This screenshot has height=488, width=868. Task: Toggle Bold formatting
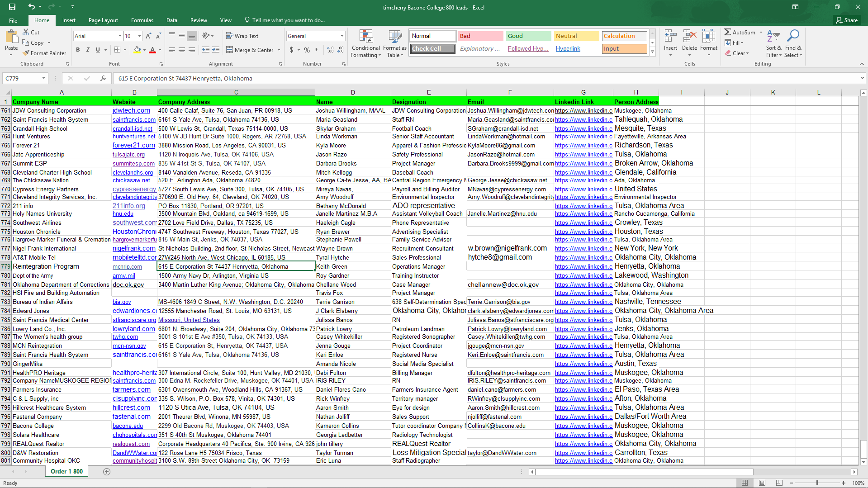[78, 50]
